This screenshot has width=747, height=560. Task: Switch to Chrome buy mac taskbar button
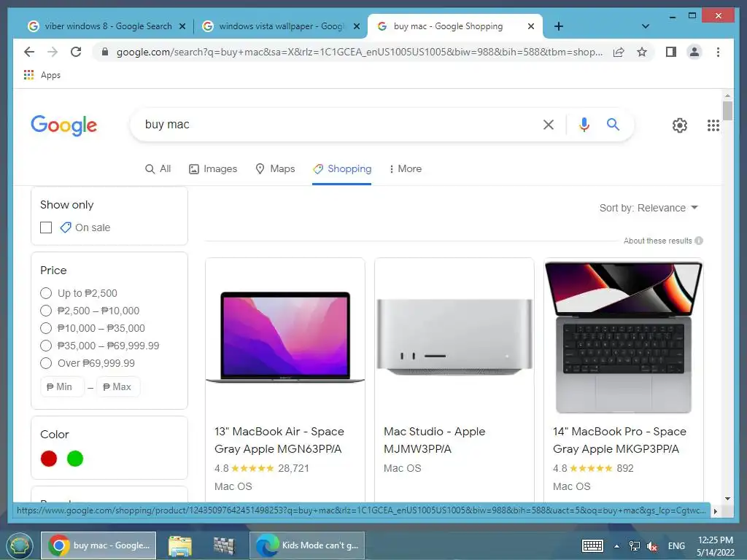coord(98,545)
